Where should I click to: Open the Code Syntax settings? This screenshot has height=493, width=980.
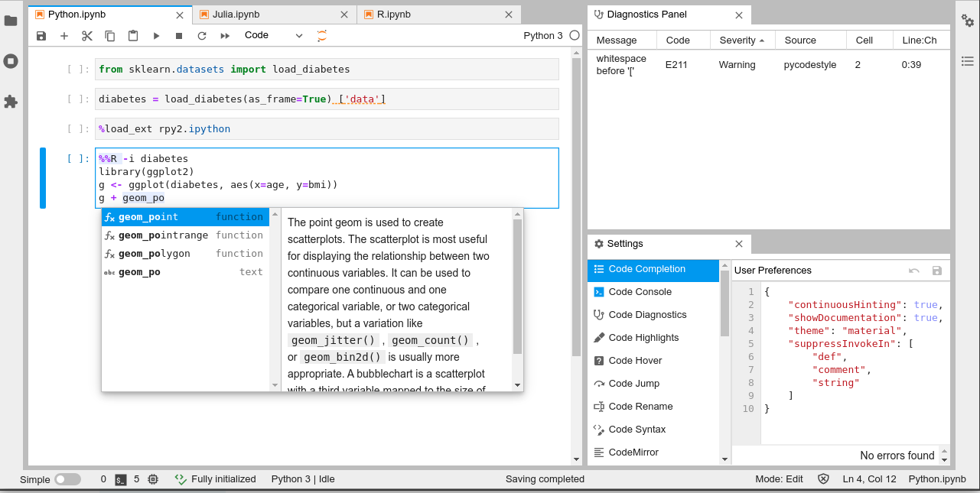[653, 430]
